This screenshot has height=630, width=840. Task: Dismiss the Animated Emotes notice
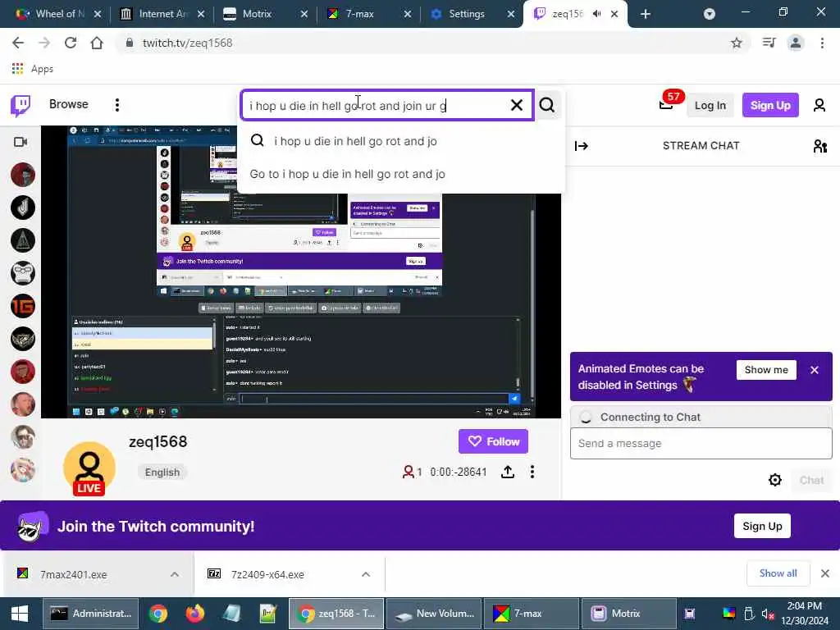[815, 370]
